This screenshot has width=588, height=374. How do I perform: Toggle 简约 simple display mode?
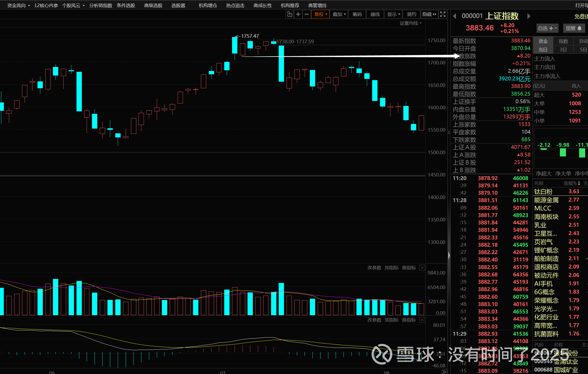[411, 14]
